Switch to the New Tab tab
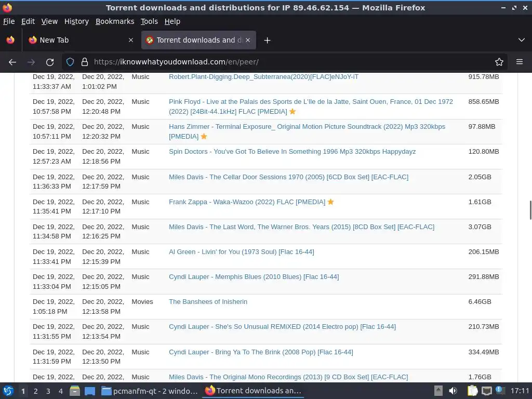532x399 pixels. [81, 40]
